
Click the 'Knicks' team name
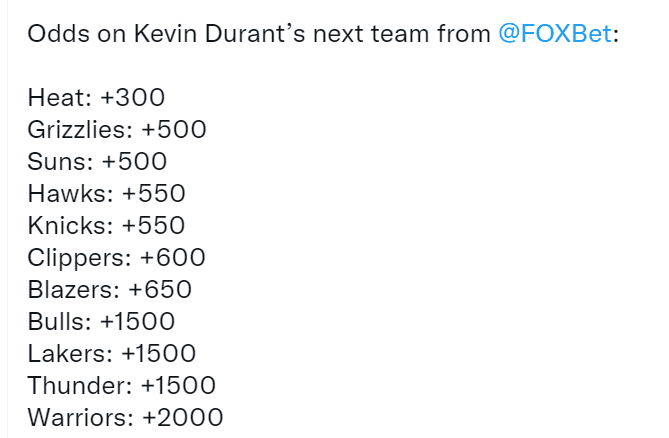67,226
